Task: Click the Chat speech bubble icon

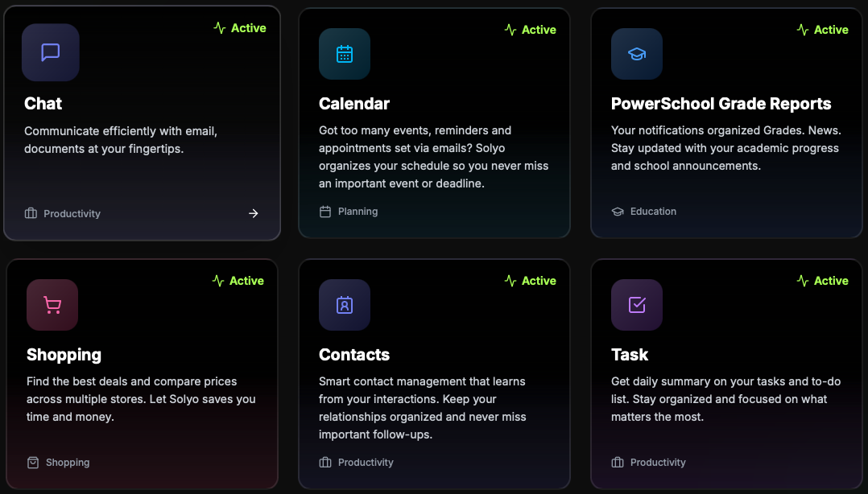Action: click(50, 53)
